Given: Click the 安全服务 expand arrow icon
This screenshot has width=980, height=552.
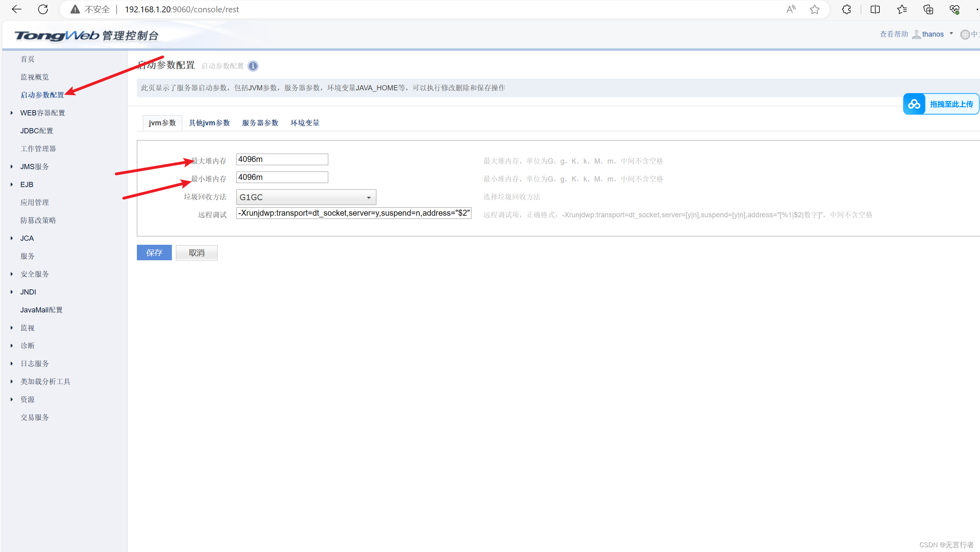Looking at the screenshot, I should tap(11, 273).
